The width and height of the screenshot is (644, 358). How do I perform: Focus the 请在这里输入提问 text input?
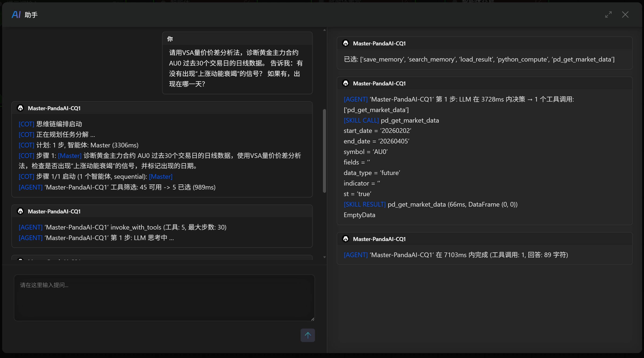click(164, 297)
